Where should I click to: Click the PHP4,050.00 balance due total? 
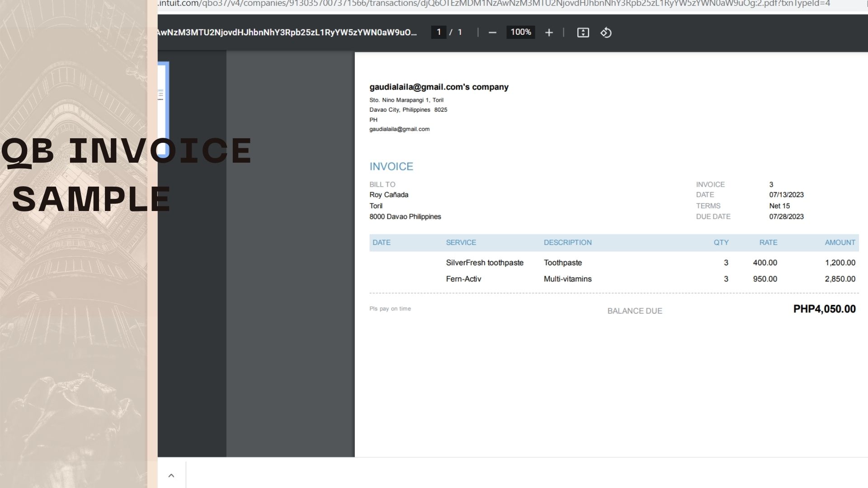[x=824, y=310]
